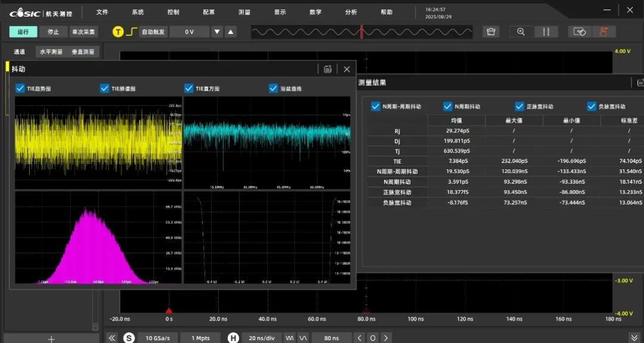The width and height of the screenshot is (644, 343).
Task: Click the yellow T trigger icon
Action: pos(118,32)
